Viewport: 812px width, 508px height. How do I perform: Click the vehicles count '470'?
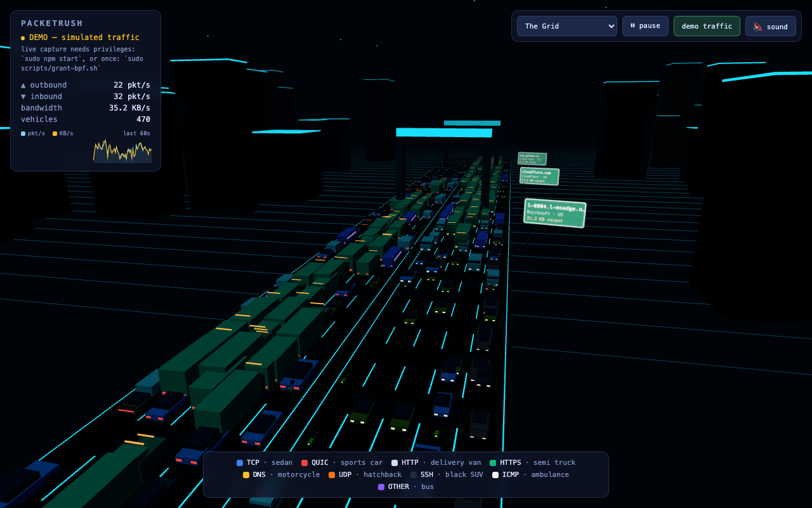click(x=143, y=119)
